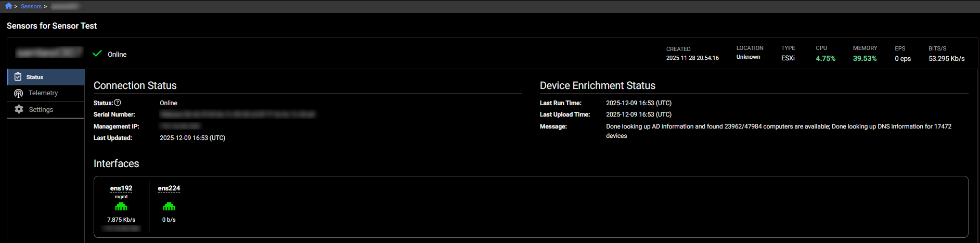The height and width of the screenshot is (243, 980).
Task: Click the Settings gear icon
Action: pyautogui.click(x=19, y=109)
